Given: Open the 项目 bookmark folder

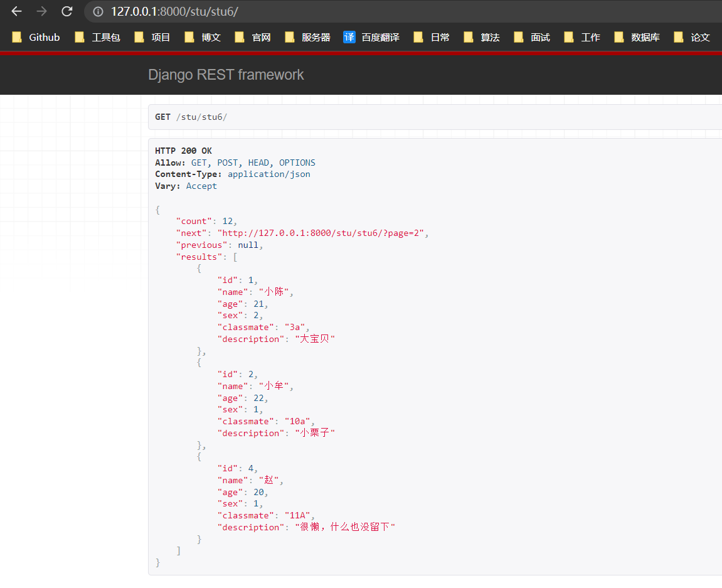Looking at the screenshot, I should [152, 38].
